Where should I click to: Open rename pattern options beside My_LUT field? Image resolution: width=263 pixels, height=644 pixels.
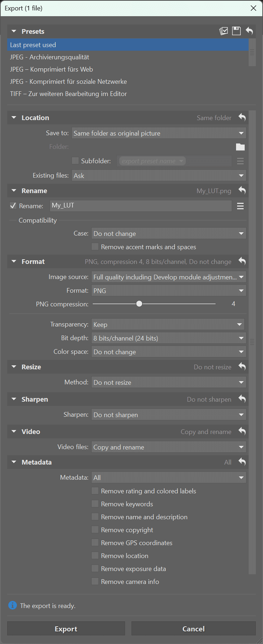240,206
